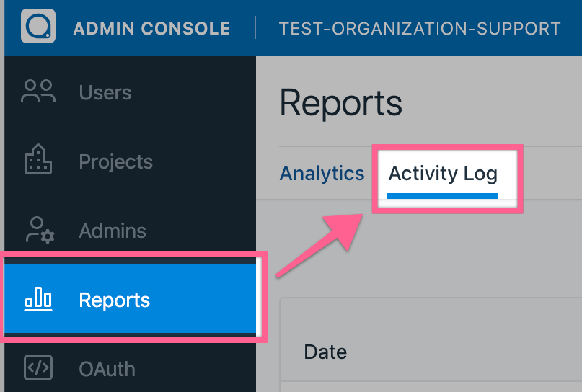Switch to the Analytics tab

[x=322, y=174]
